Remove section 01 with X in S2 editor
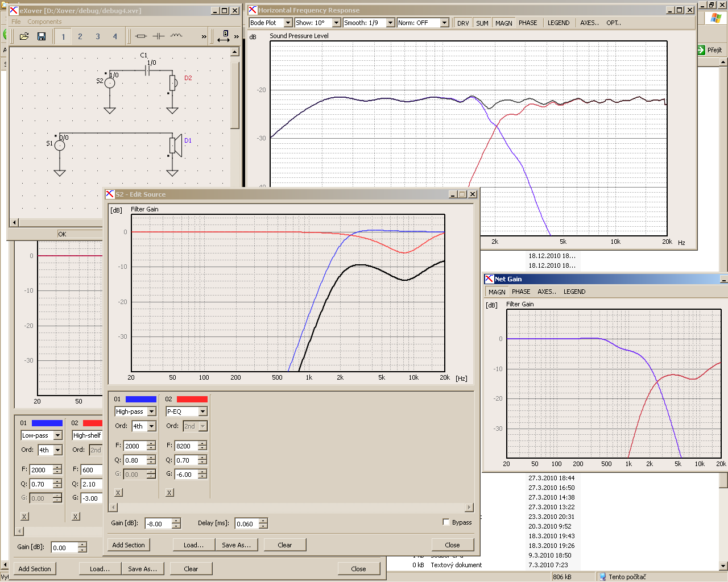The height and width of the screenshot is (582, 728). point(118,493)
